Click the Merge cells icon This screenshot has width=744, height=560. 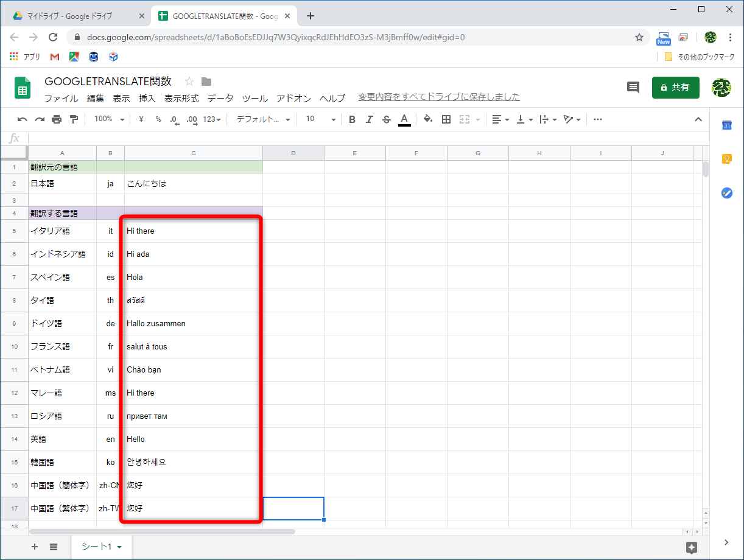pos(465,119)
